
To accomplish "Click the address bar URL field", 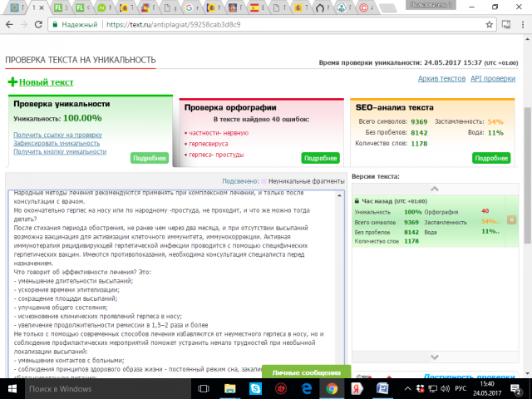I will (x=272, y=24).
